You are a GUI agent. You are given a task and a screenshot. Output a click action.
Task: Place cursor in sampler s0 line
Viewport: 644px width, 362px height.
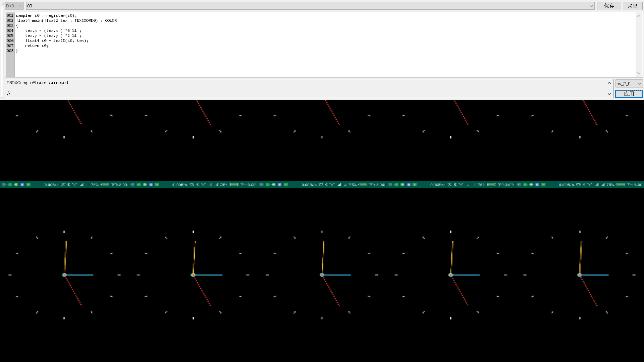(46, 15)
